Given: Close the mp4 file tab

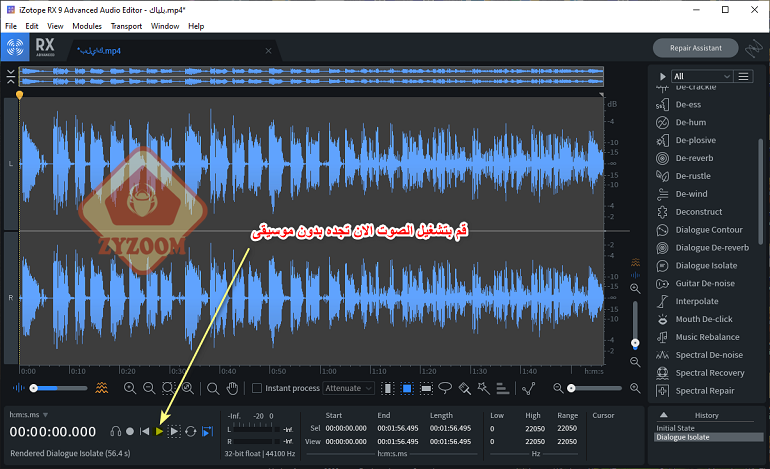Looking at the screenshot, I should point(268,51).
